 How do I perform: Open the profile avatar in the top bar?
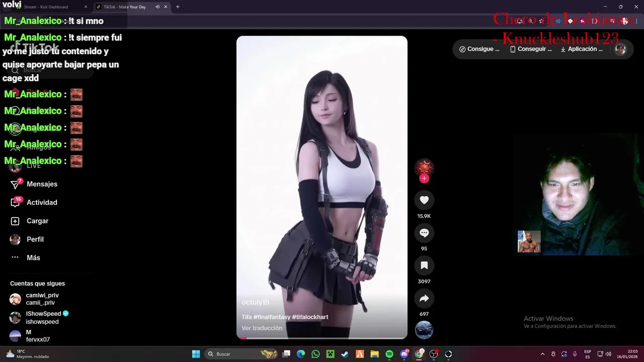[620, 49]
